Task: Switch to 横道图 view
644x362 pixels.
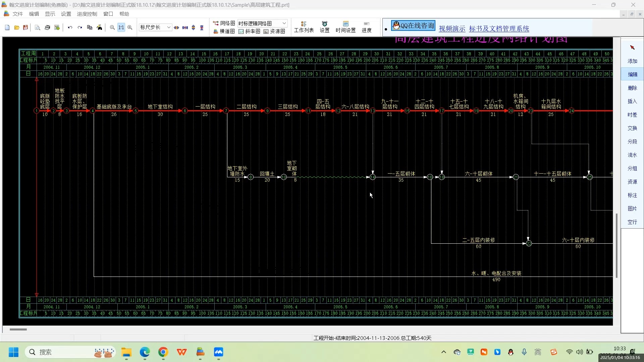Action: [224, 31]
